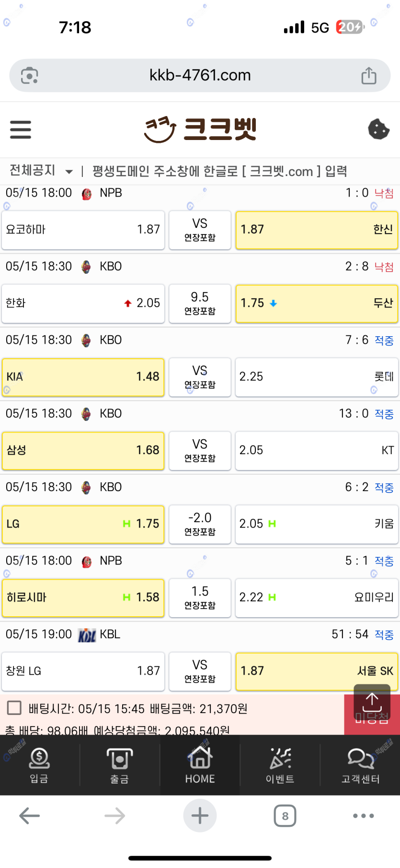The height and width of the screenshot is (868, 400).
Task: Open the 출금 withdrawal tab
Action: 119,765
